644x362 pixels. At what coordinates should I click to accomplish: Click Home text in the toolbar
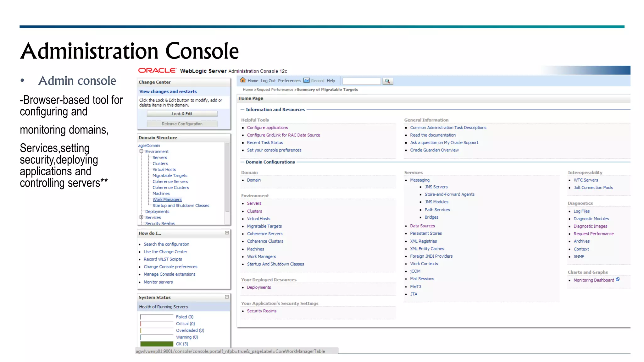tap(253, 81)
